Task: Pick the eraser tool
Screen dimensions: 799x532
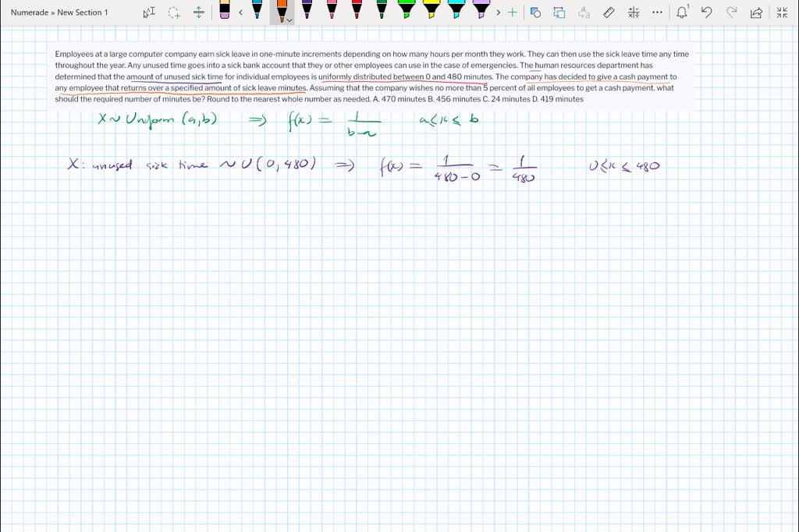Action: click(225, 10)
